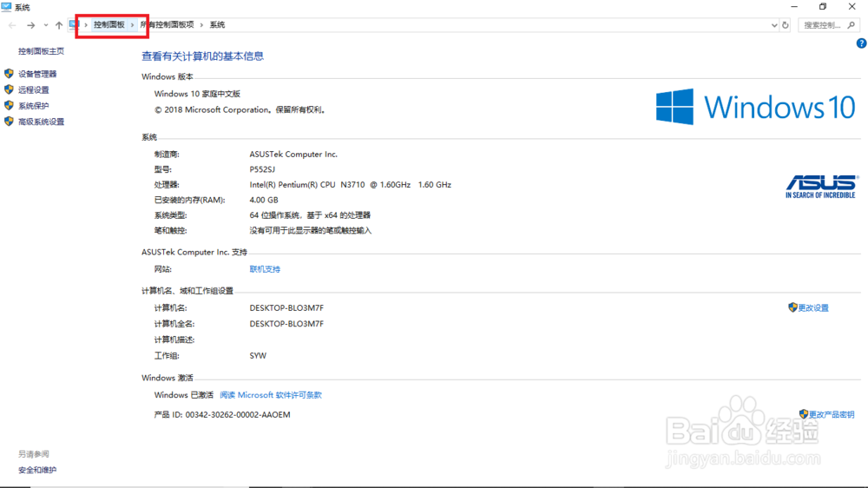
Task: Expand chevron after 控制面板 breadcrumb
Action: (132, 25)
